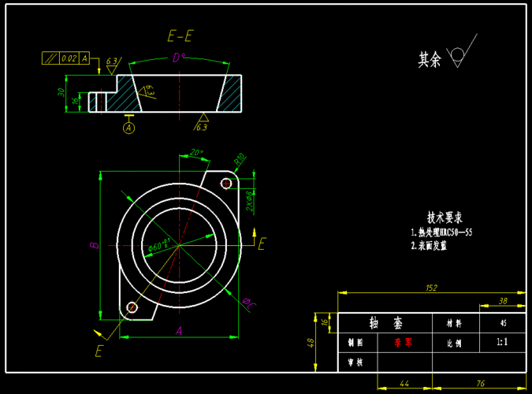Select the 表面发蓝 requirement line
Screen dimensions: 532x394
tap(430, 245)
